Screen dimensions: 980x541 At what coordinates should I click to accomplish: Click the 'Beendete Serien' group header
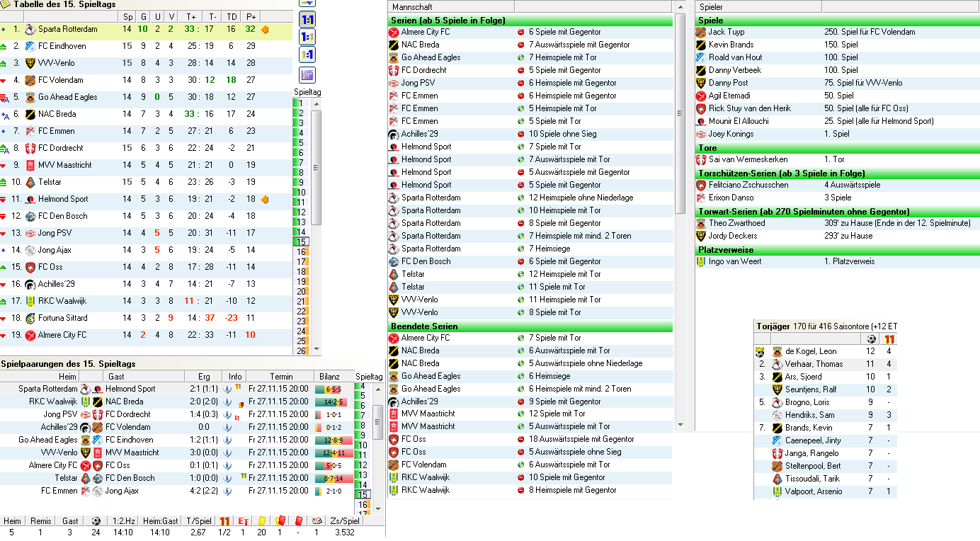coord(530,326)
